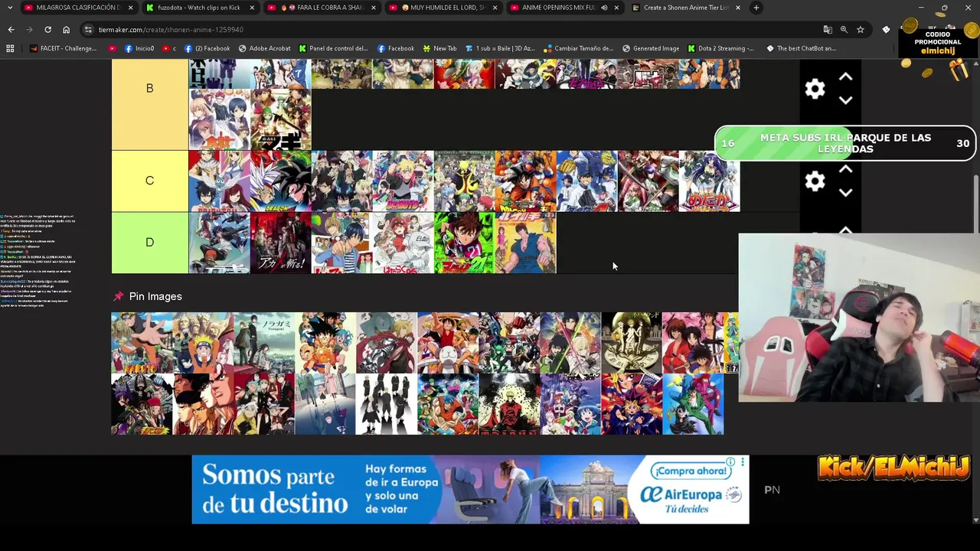Move tier B row up

click(845, 77)
